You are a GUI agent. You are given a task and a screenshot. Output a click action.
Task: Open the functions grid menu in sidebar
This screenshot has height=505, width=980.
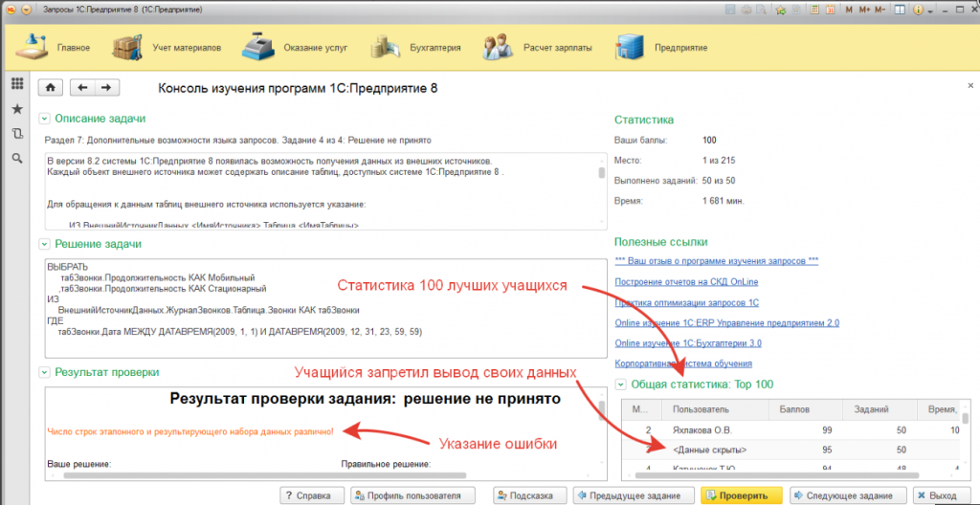pyautogui.click(x=17, y=83)
